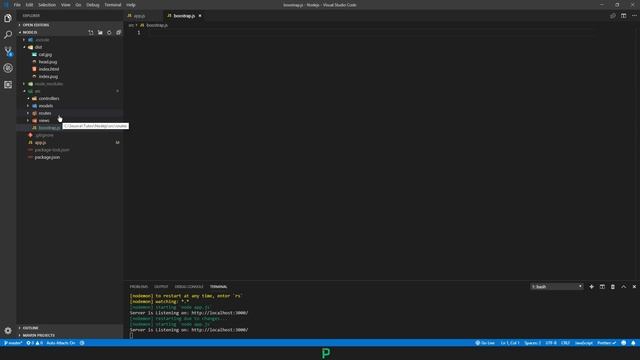
Task: Open changes for the current file
Action: [x=613, y=16]
